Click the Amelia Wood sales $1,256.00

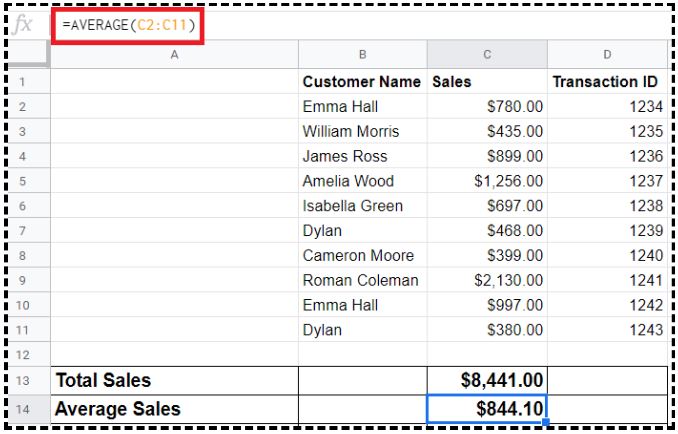[x=487, y=181]
